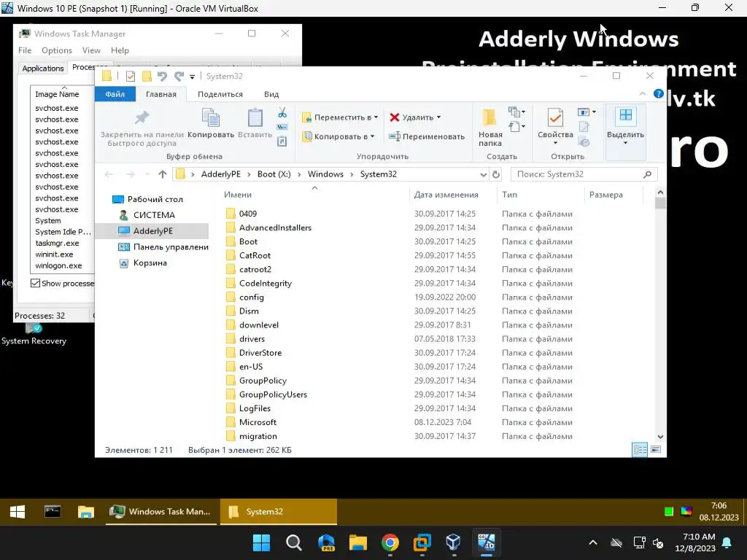Image resolution: width=747 pixels, height=560 pixels.
Task: Click the Edit icon in Открыть group
Action: (x=584, y=127)
